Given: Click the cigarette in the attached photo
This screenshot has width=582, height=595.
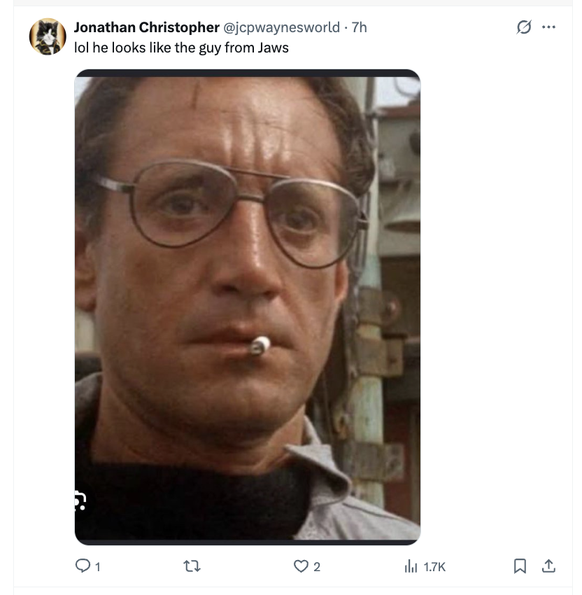Looking at the screenshot, I should click(x=260, y=346).
